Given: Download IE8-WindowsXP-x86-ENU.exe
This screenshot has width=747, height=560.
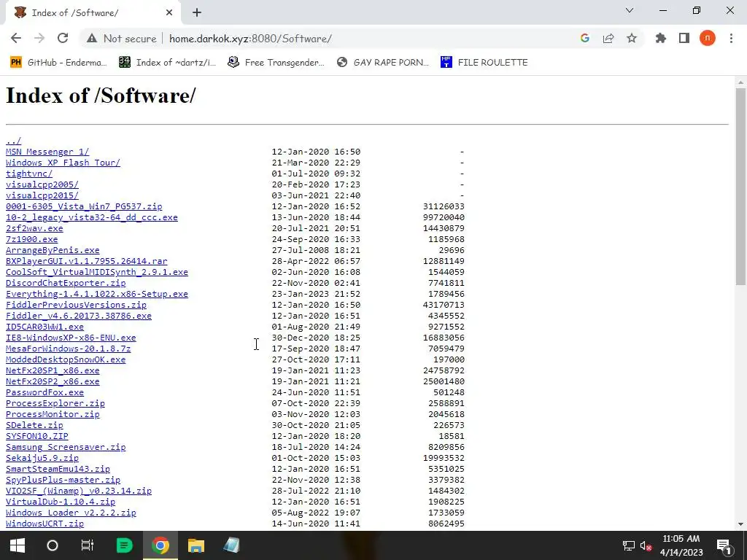Looking at the screenshot, I should coord(71,338).
